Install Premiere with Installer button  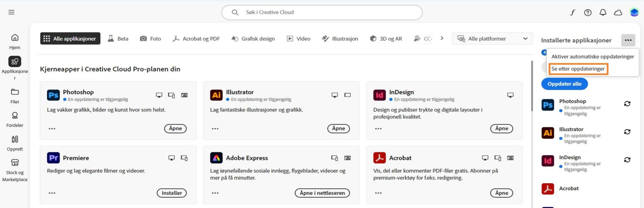point(172,193)
